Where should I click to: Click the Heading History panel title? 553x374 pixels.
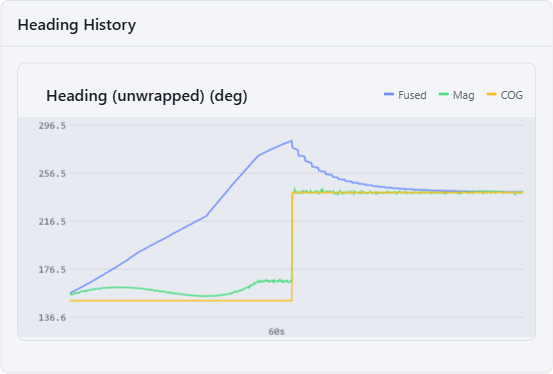(x=77, y=25)
